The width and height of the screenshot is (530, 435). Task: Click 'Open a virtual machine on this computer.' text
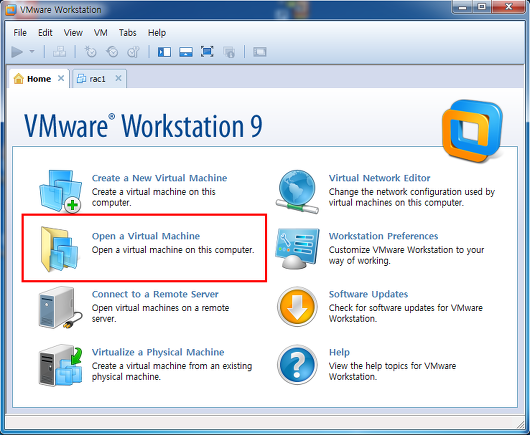[173, 250]
